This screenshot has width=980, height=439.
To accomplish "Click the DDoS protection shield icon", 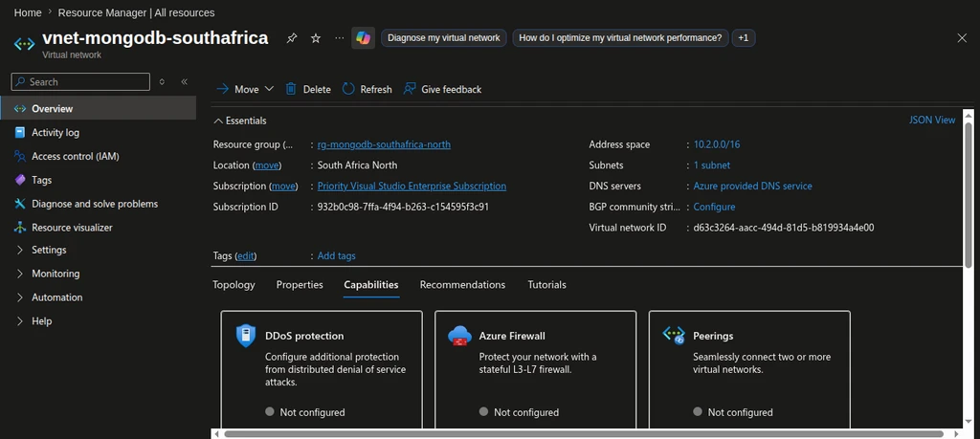I will pos(246,336).
